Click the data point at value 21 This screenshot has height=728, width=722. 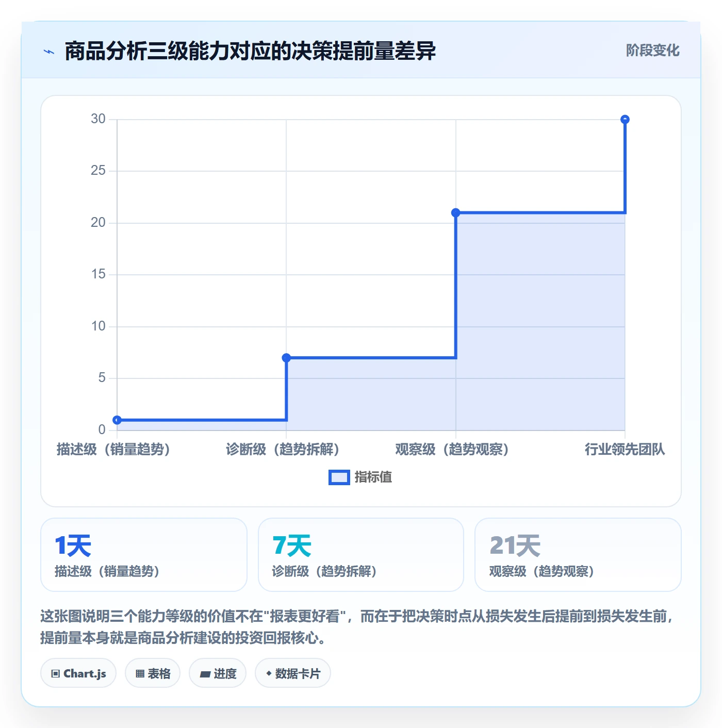(x=456, y=212)
